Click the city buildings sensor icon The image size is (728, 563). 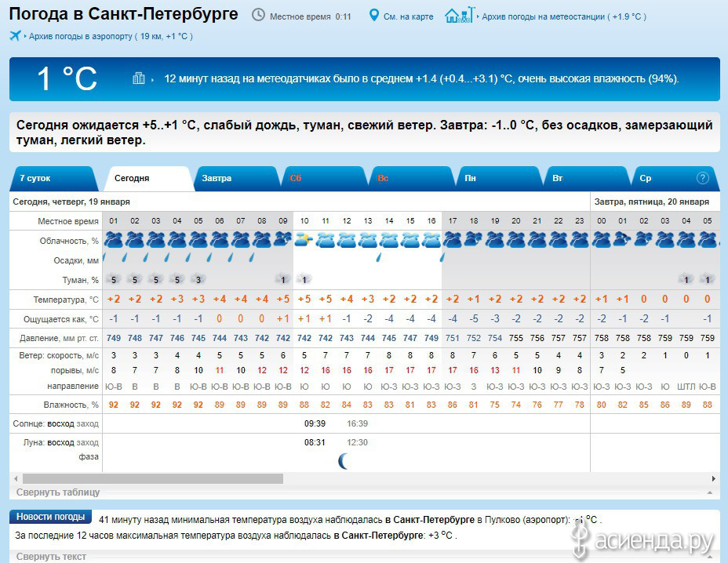[x=138, y=78]
